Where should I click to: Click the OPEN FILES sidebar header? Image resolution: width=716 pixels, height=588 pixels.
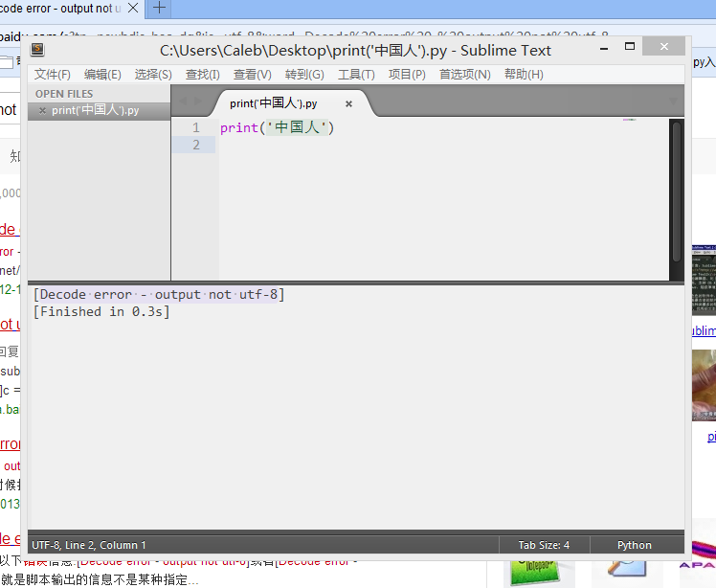point(64,94)
